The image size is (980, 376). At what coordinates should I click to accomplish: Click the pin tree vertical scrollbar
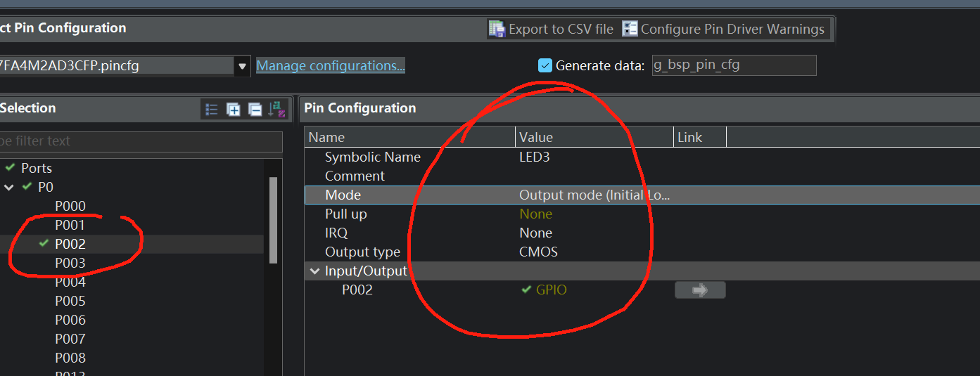[273, 220]
